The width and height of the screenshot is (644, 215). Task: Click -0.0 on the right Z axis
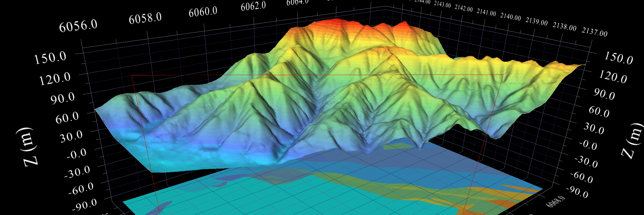(x=588, y=145)
